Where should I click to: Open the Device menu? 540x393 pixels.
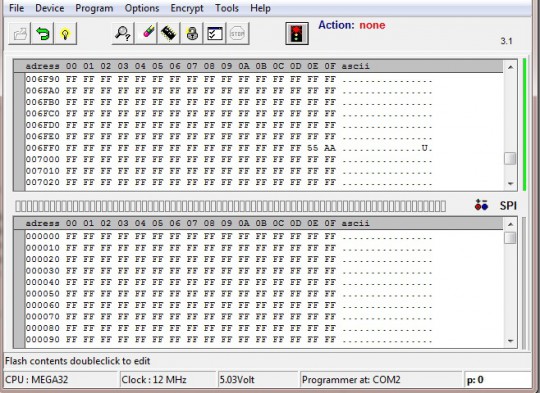[x=50, y=8]
